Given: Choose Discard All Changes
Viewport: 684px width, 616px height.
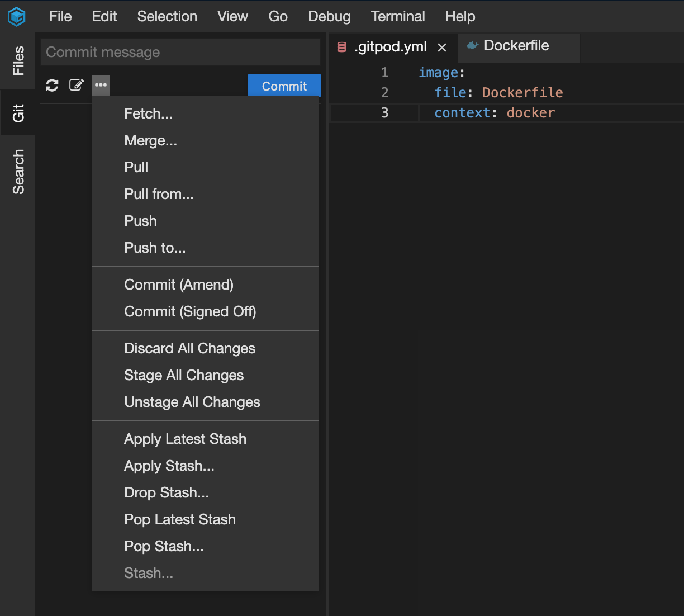Looking at the screenshot, I should (189, 348).
